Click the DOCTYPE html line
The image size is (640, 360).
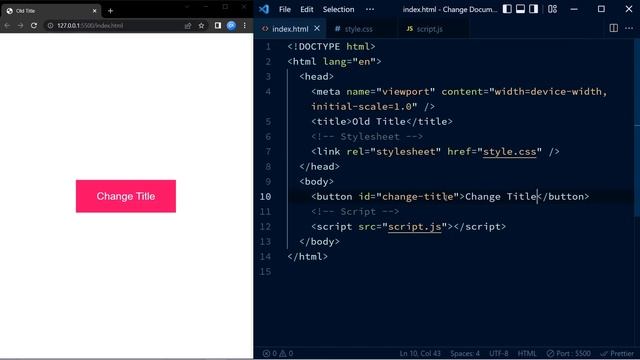331,47
